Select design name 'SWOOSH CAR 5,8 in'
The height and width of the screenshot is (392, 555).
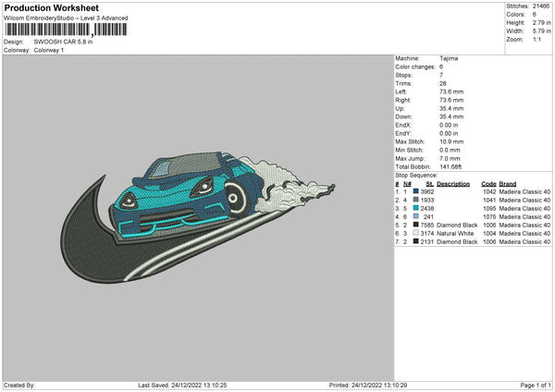tap(63, 42)
